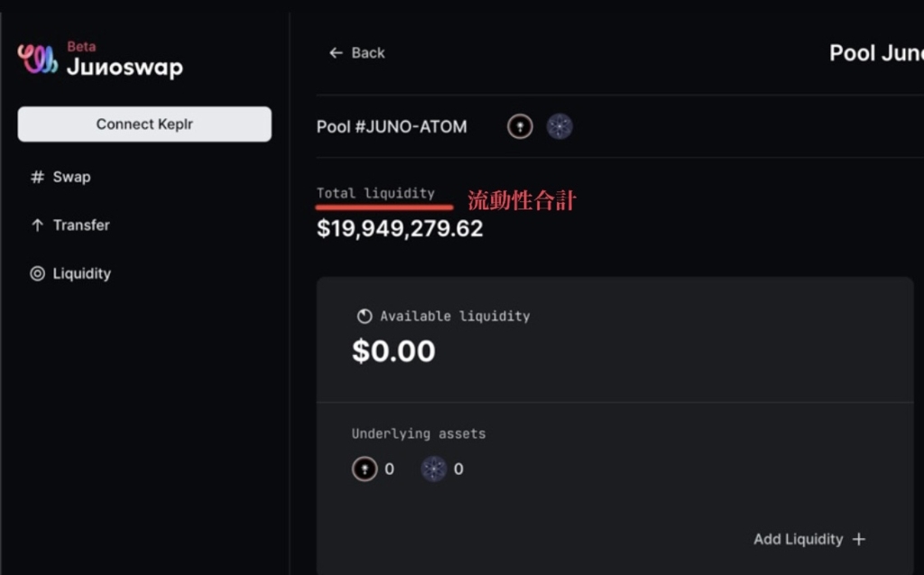Viewport: 924px width, 575px height.
Task: Click the back arrow icon
Action: click(x=336, y=53)
